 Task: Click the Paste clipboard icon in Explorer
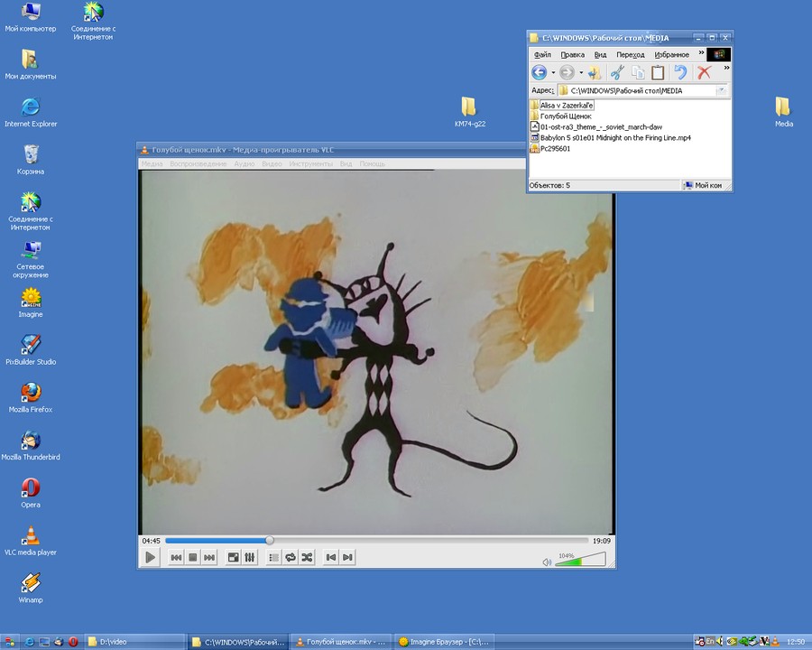[658, 73]
